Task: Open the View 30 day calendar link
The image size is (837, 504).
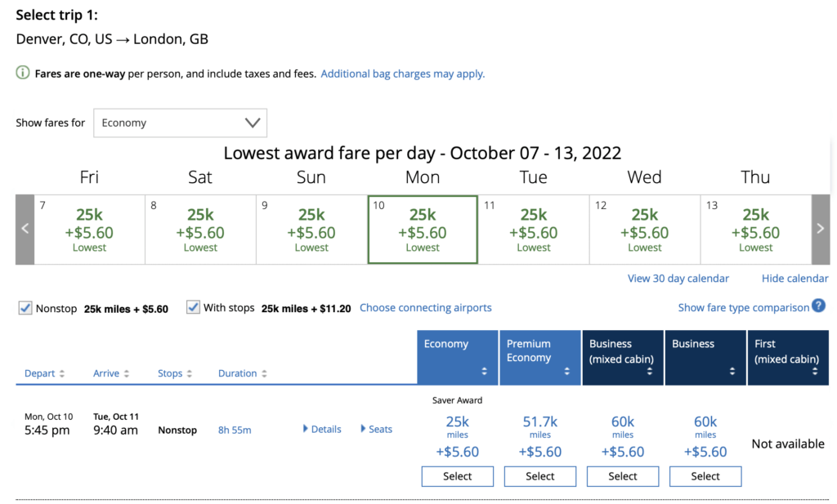Action: click(x=678, y=279)
